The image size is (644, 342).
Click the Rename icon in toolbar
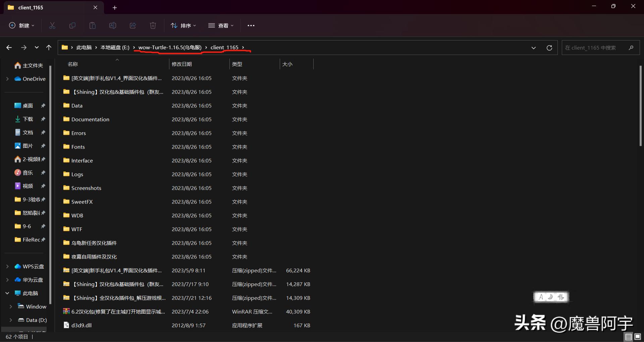[x=113, y=25]
